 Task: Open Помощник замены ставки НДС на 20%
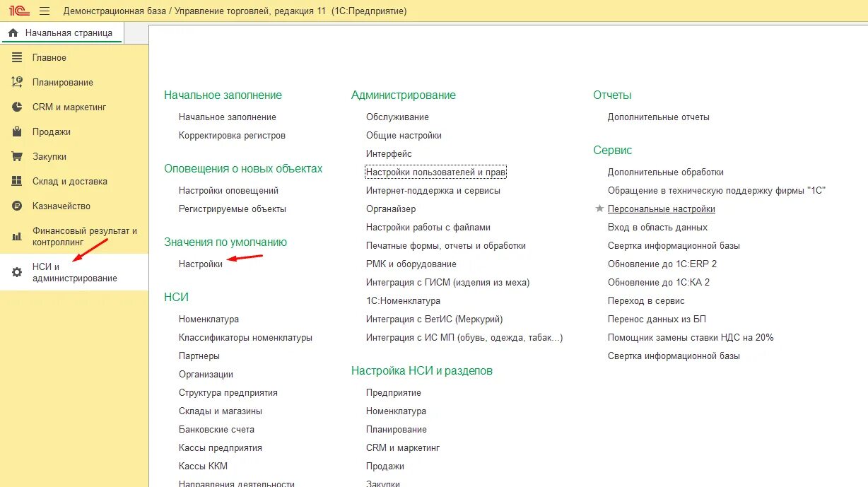click(691, 337)
